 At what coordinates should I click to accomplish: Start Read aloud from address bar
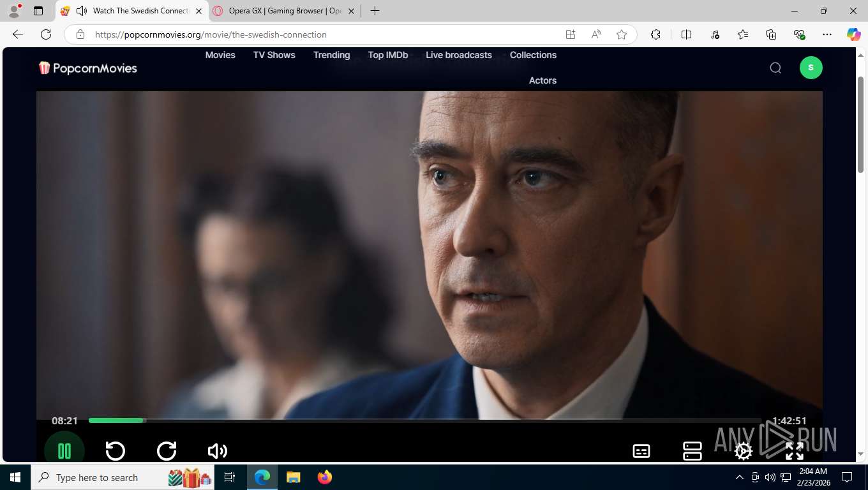click(596, 34)
